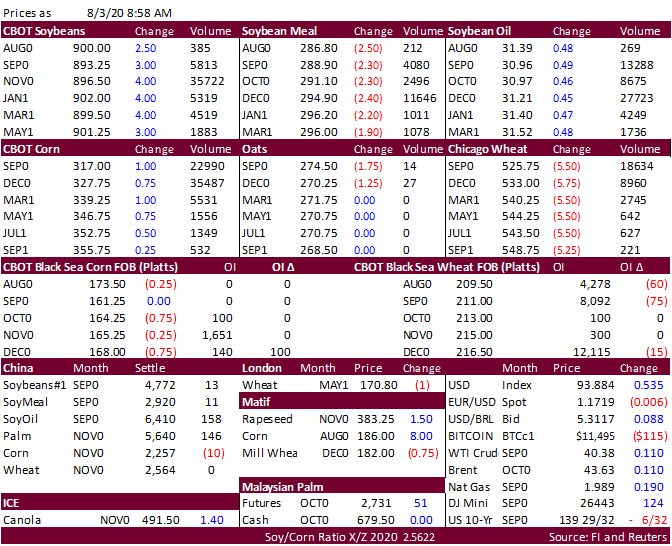672x546 pixels.
Task: Click US 10-Yr price 139 29/32
Action: (x=586, y=520)
